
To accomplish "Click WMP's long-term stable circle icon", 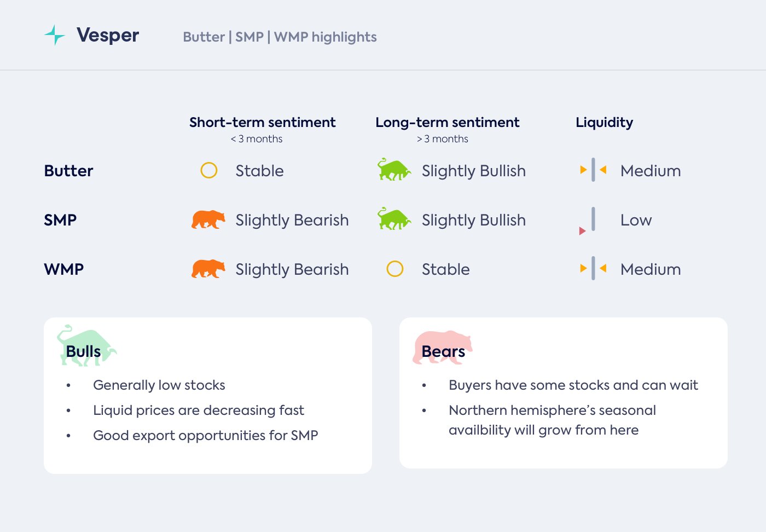I will pyautogui.click(x=395, y=269).
